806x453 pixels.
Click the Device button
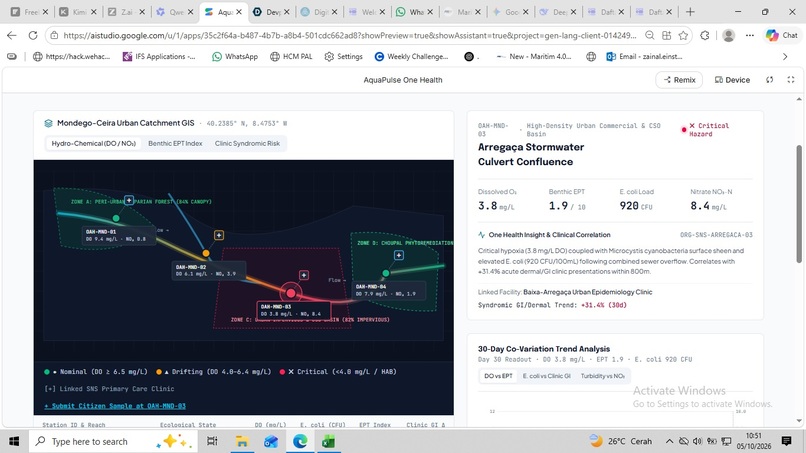[x=732, y=80]
